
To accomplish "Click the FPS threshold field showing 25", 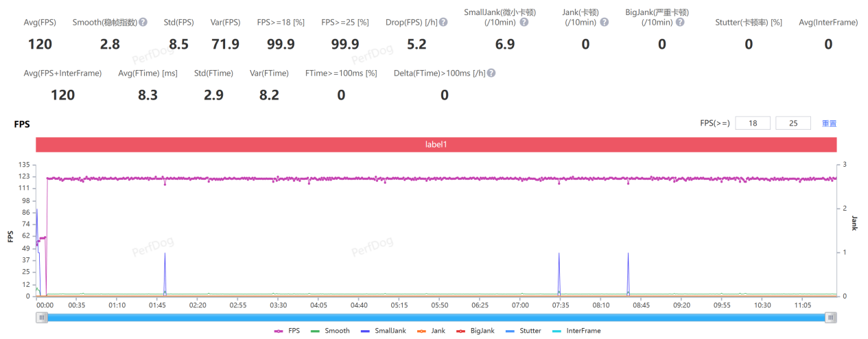I will click(x=793, y=124).
